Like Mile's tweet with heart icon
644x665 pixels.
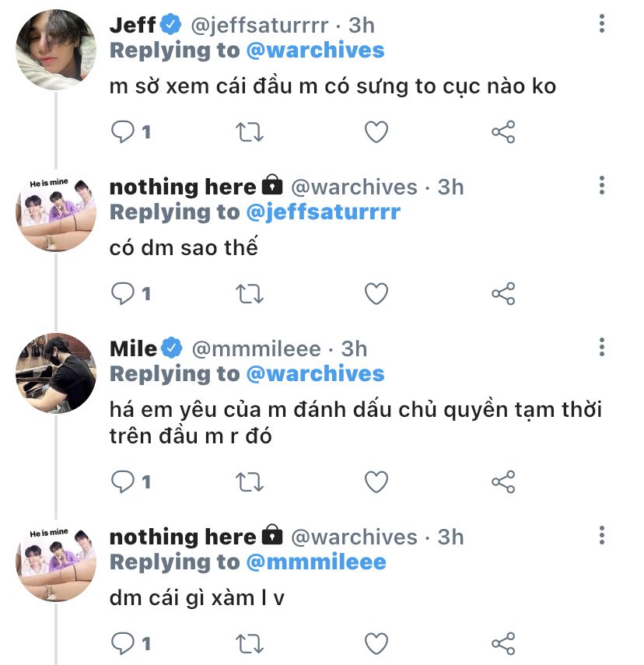(x=376, y=481)
